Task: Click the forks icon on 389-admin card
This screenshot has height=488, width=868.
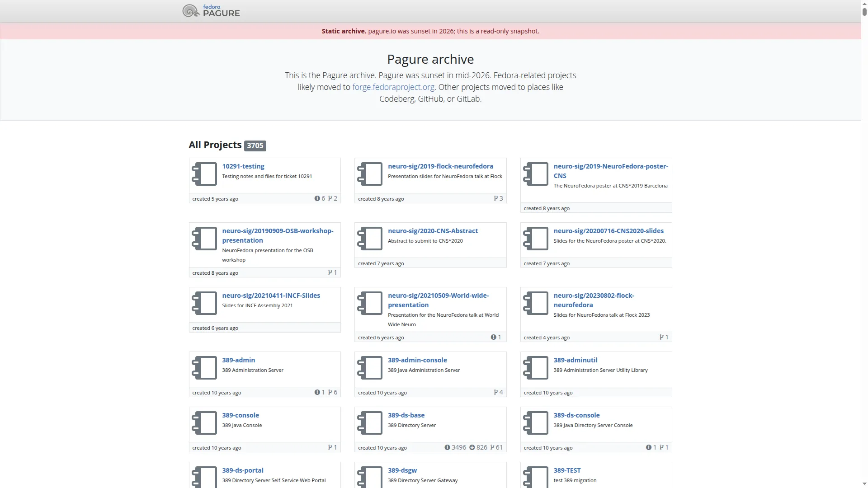Action: point(330,393)
